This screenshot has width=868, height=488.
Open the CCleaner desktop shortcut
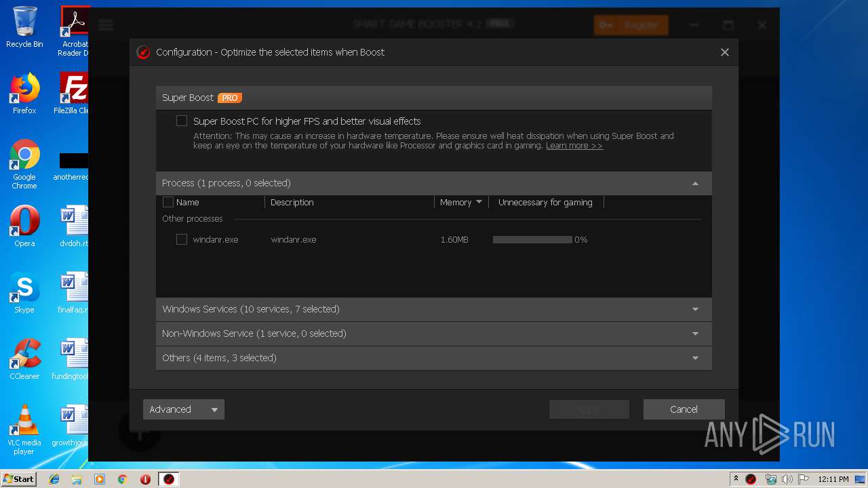pyautogui.click(x=24, y=359)
